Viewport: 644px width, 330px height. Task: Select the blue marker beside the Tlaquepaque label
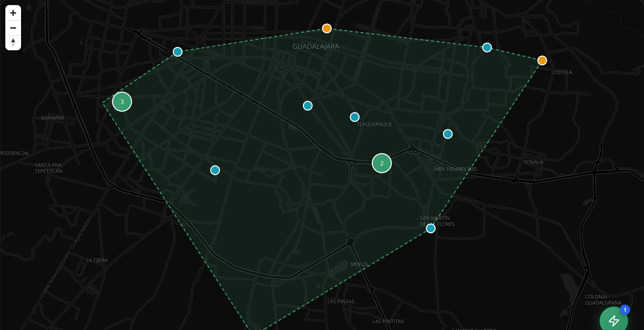tap(354, 117)
